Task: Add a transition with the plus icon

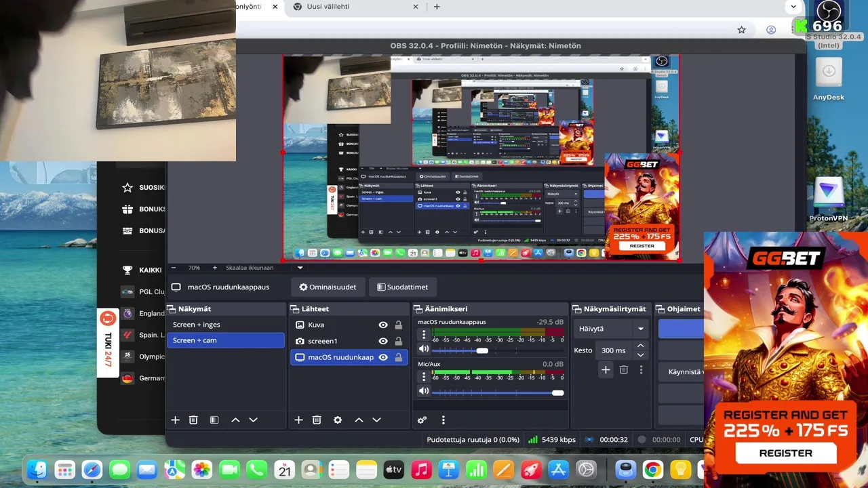Action: tap(606, 369)
